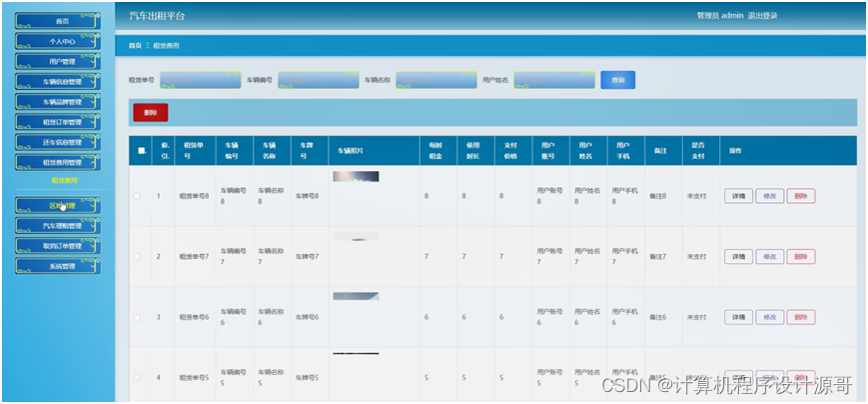Focus the 车辆编号 search field
The width and height of the screenshot is (868, 404).
point(319,80)
